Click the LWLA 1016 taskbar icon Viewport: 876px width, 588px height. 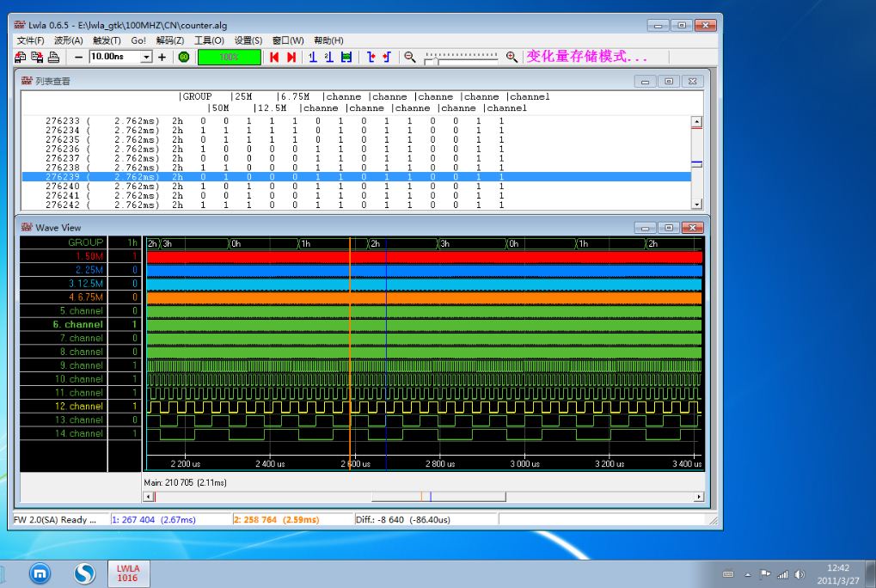[127, 573]
